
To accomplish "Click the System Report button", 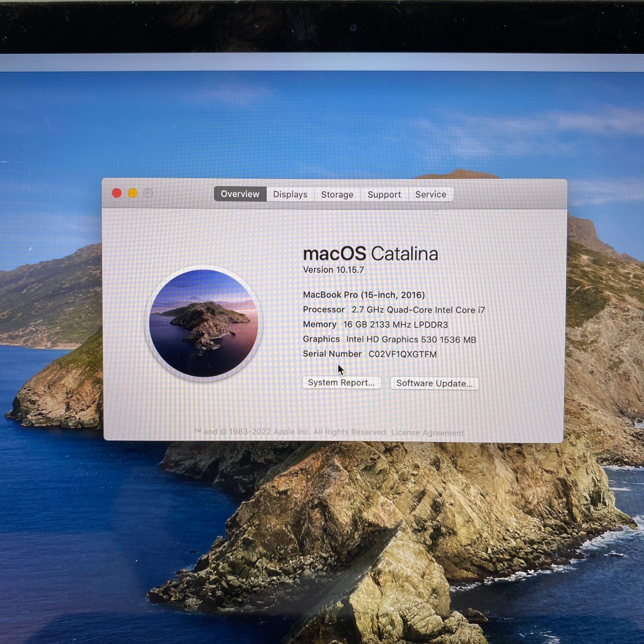I will [x=342, y=383].
